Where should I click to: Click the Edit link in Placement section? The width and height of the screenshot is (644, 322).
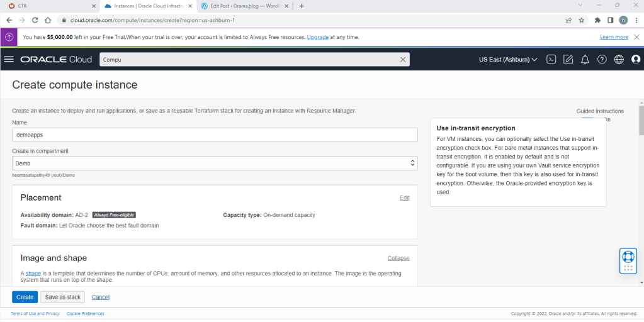coord(404,197)
